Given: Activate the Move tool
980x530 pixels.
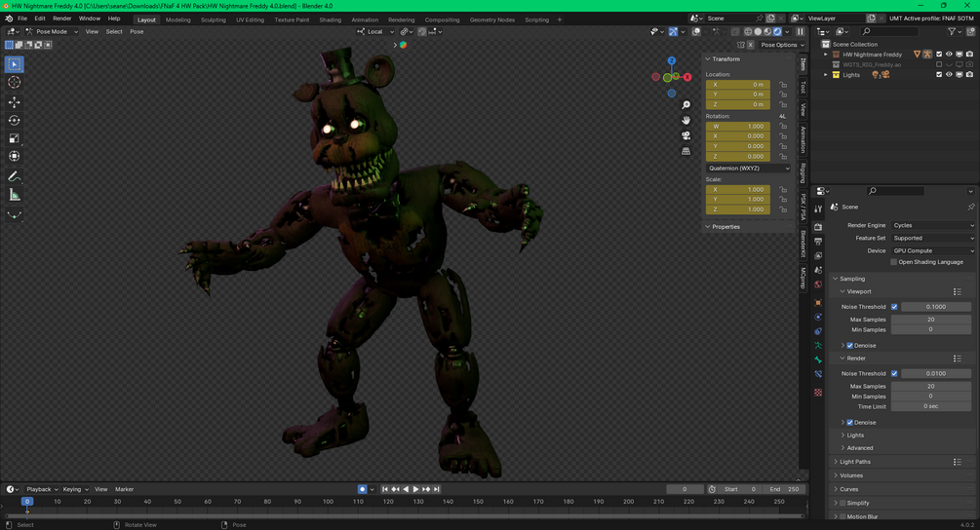Looking at the screenshot, I should (x=14, y=102).
